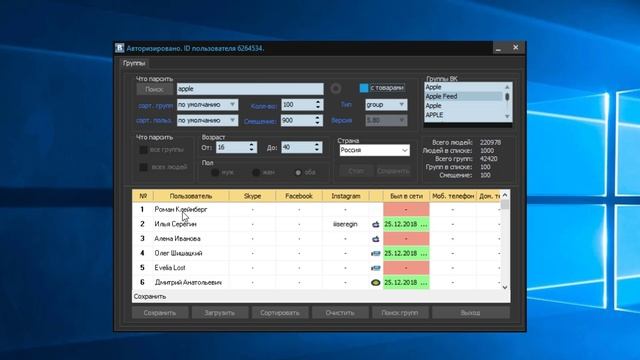
Task: Click the Группы ВК list scrollbar thumb
Action: point(507,97)
